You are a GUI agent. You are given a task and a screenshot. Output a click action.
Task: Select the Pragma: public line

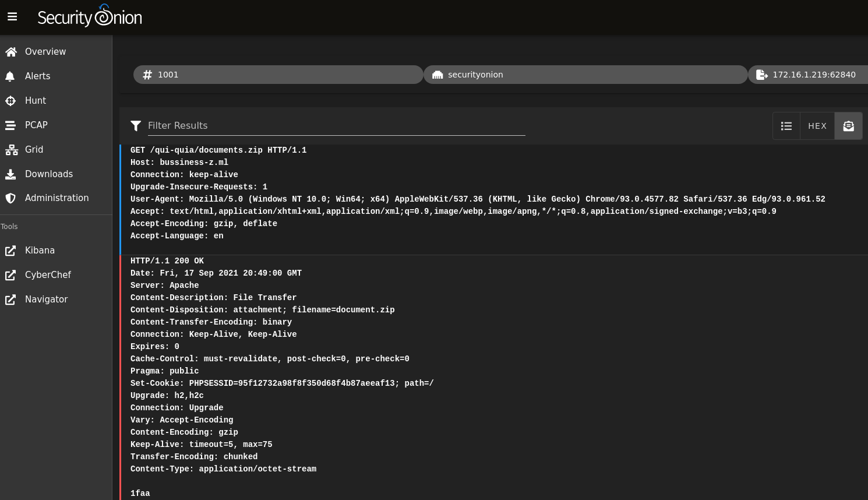(165, 371)
